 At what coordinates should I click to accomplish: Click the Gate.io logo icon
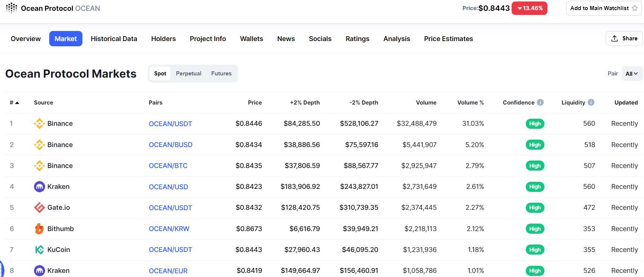39,208
